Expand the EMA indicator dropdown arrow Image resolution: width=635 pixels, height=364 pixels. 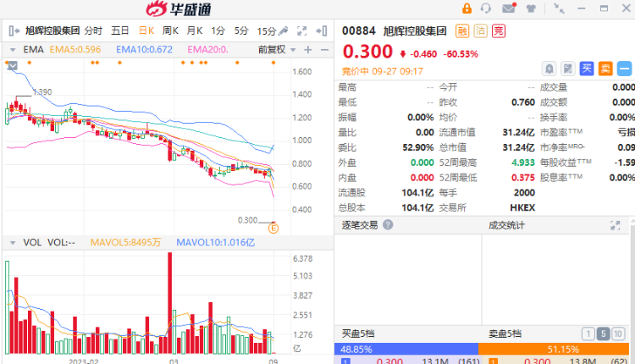click(x=13, y=50)
